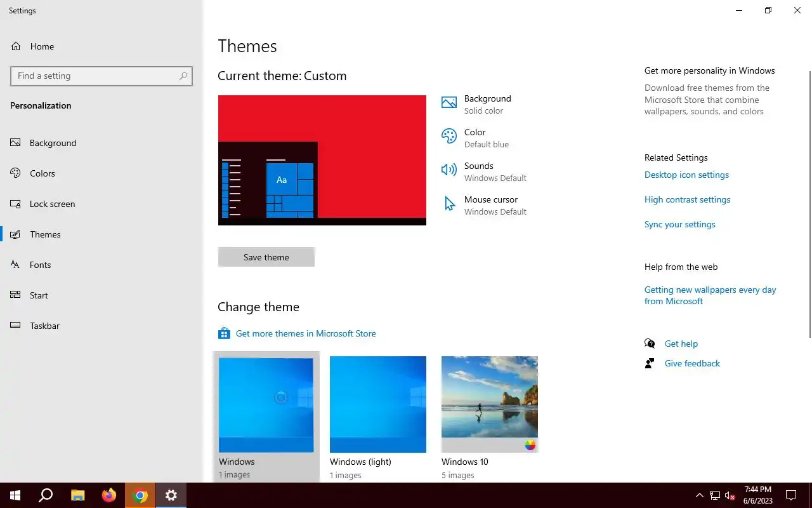Click the Get help link
812x508 pixels.
(681, 344)
